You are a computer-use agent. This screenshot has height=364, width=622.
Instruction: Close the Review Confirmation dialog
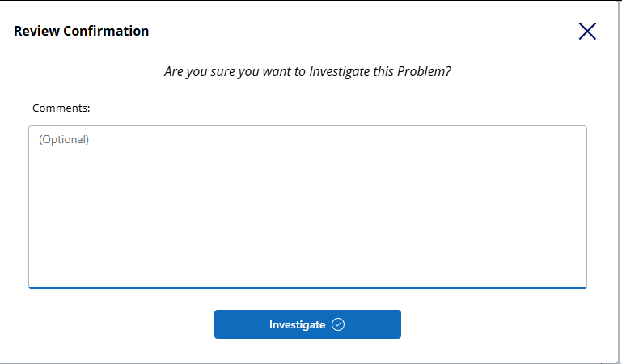tap(587, 32)
